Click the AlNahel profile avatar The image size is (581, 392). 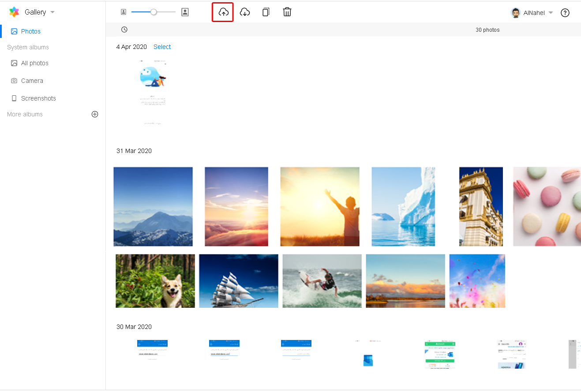point(515,13)
